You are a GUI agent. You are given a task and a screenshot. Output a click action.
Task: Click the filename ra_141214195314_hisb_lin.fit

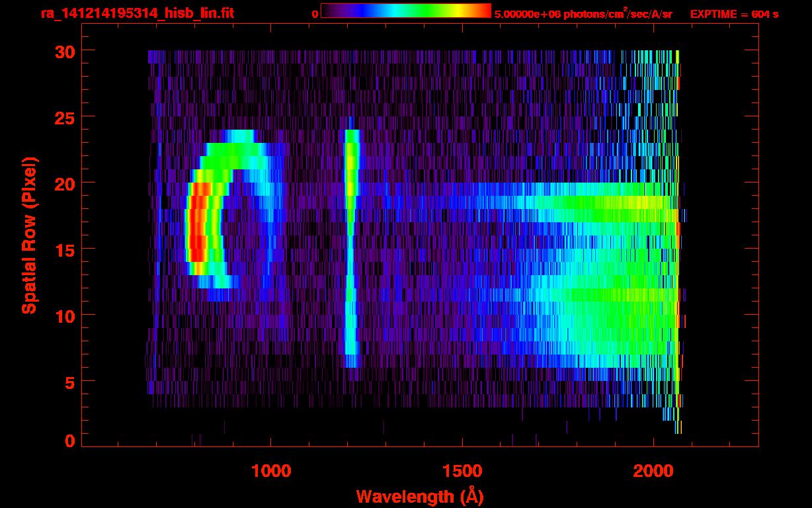tap(137, 13)
